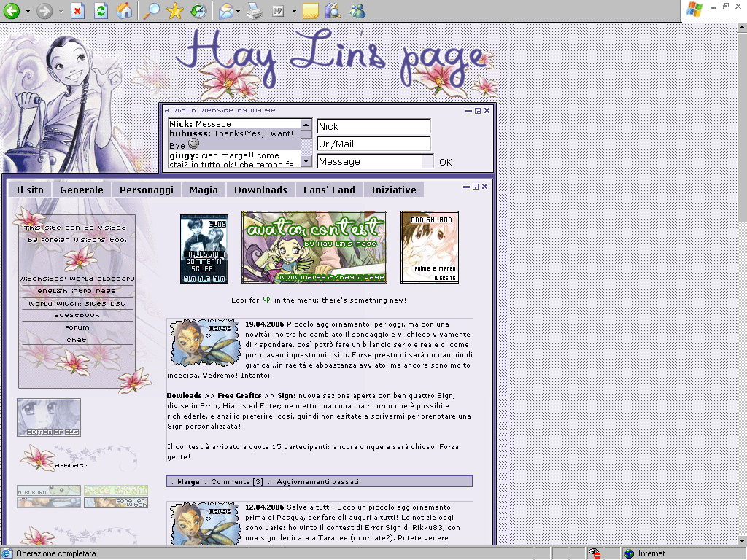
Task: Refresh the page with green arrows icon
Action: point(101,10)
